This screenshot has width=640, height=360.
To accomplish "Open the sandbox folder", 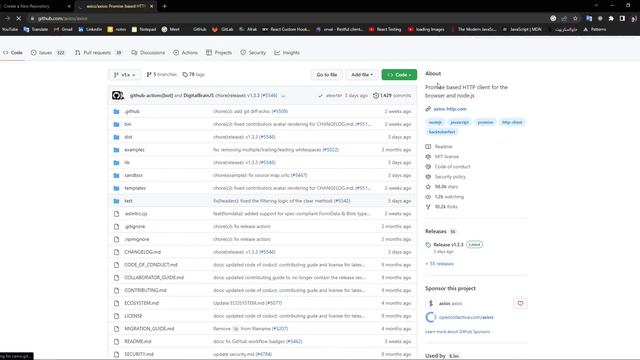I will pyautogui.click(x=133, y=175).
